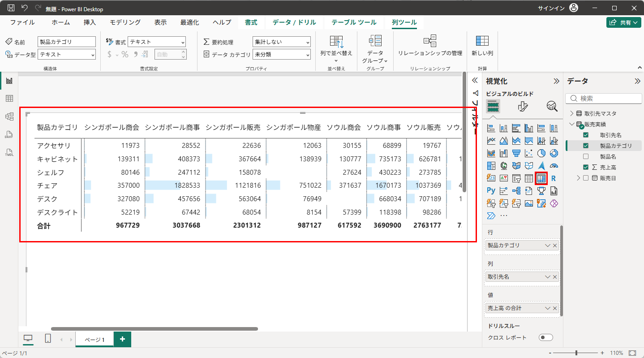Image resolution: width=644 pixels, height=358 pixels.
Task: Choose the treemap visual
Action: pos(491,166)
